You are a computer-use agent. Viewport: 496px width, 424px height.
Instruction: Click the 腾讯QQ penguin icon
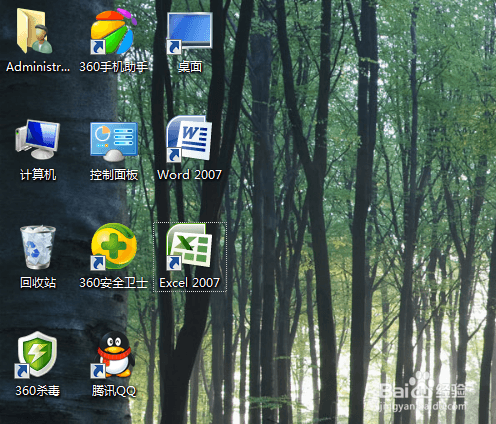pyautogui.click(x=113, y=355)
